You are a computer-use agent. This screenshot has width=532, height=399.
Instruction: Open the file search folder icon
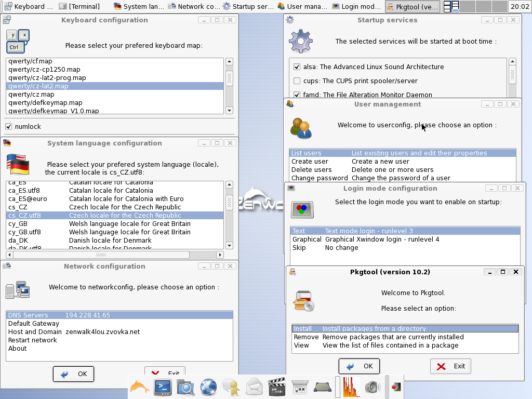(x=185, y=387)
